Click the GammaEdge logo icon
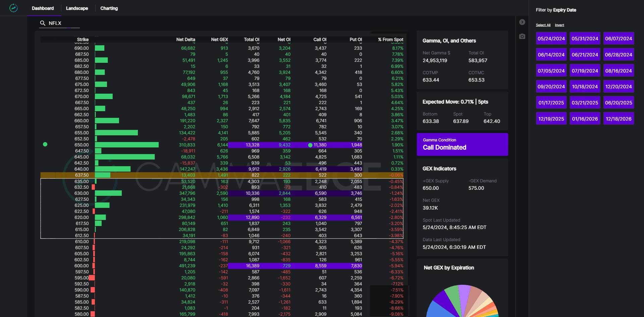This screenshot has height=317, width=644. coord(13,8)
